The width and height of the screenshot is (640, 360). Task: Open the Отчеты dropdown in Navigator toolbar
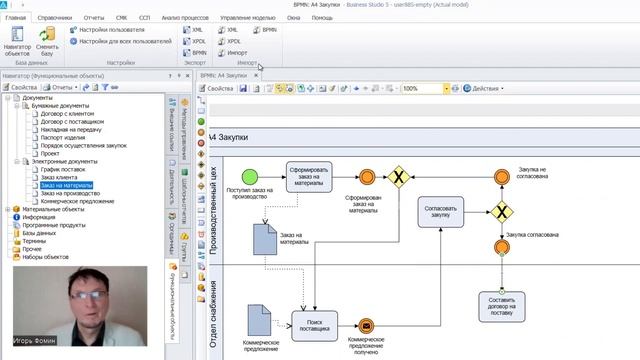pyautogui.click(x=61, y=87)
